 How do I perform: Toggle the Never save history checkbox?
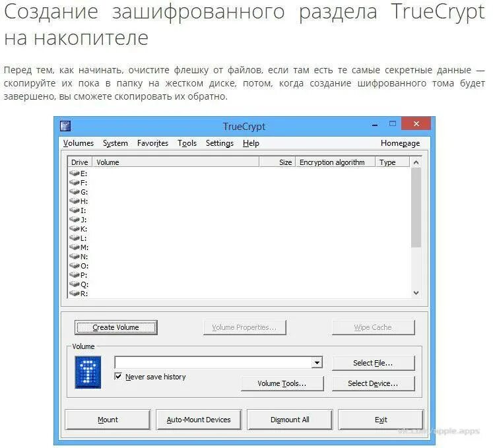point(118,376)
